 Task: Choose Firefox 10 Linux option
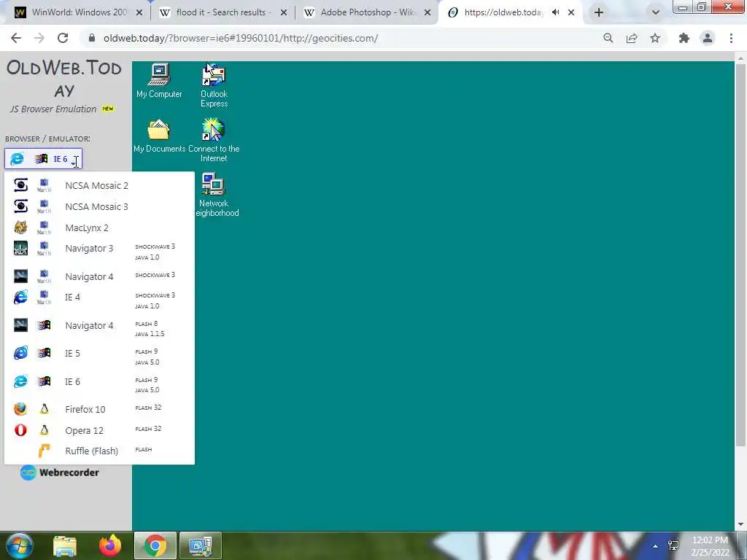99,409
